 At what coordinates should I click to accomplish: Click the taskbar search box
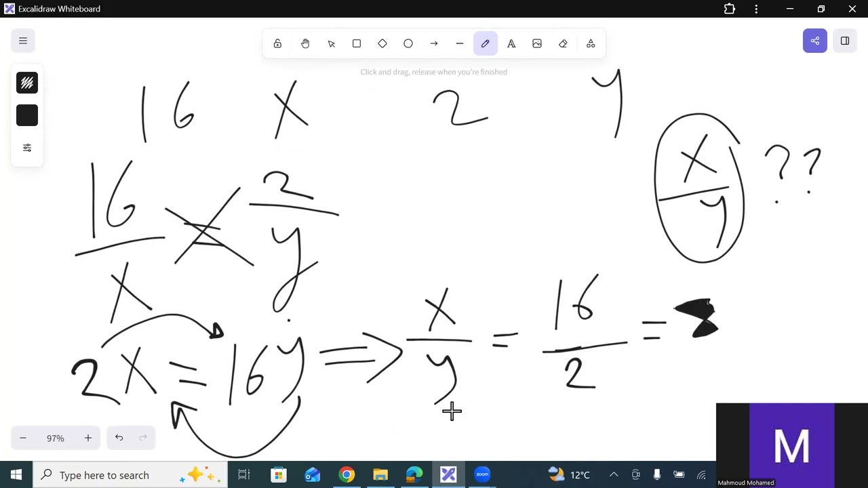tap(130, 474)
